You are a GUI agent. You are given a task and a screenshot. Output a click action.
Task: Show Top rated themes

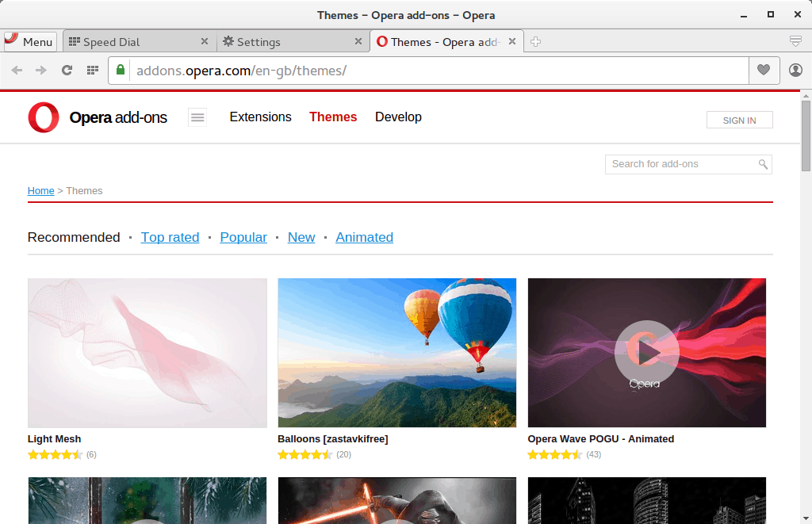pyautogui.click(x=170, y=237)
